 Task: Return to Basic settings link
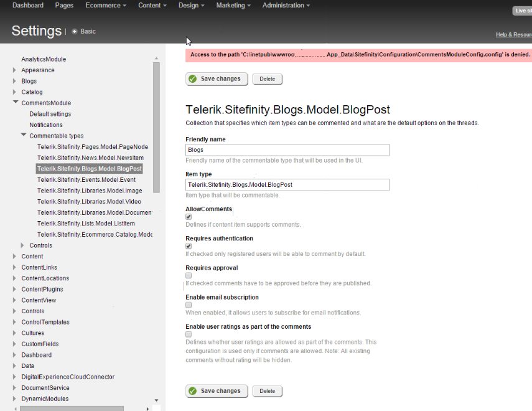(88, 32)
